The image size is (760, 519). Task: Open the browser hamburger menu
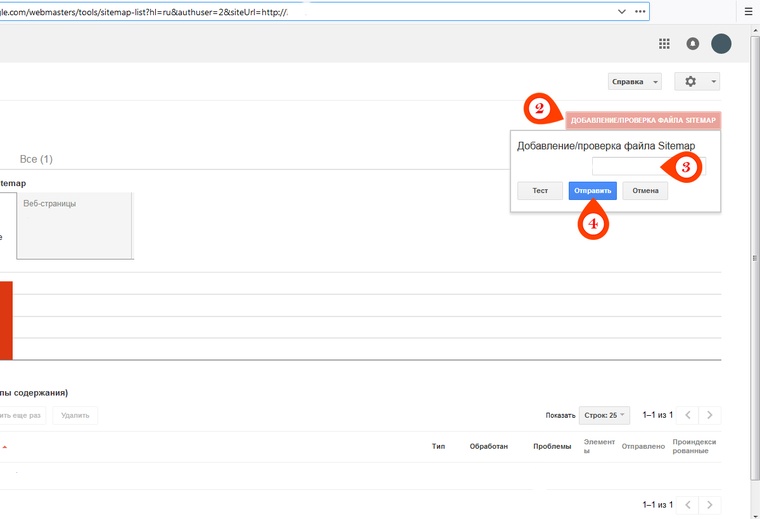pyautogui.click(x=746, y=11)
